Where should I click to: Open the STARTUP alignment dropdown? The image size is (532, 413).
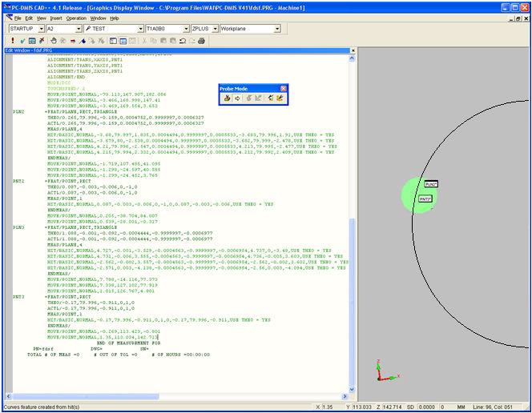coord(42,29)
